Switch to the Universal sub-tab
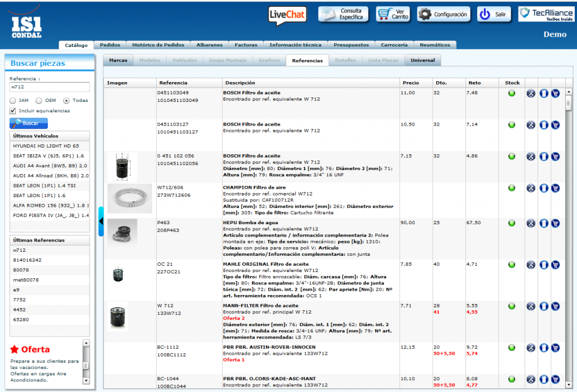This screenshot has height=392, width=577. coord(423,60)
